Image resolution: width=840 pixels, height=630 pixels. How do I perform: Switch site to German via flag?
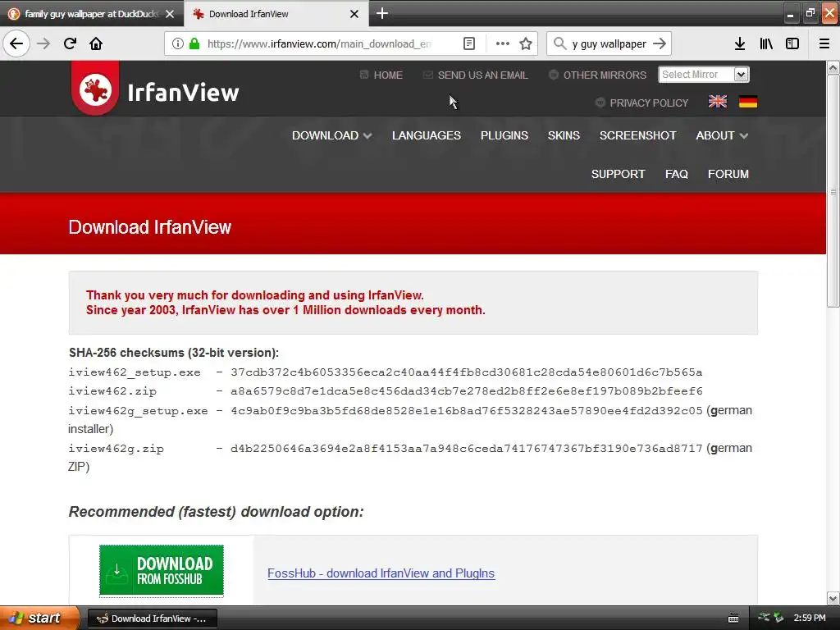[748, 101]
